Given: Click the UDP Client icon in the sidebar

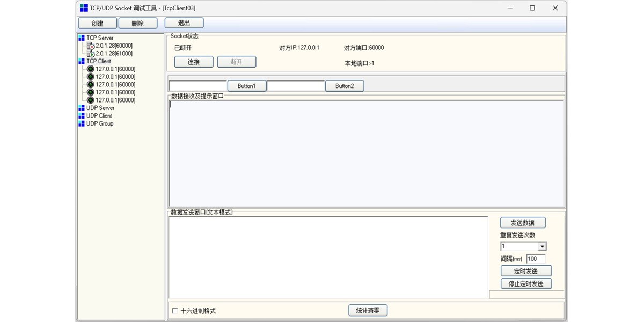Looking at the screenshot, I should point(82,115).
